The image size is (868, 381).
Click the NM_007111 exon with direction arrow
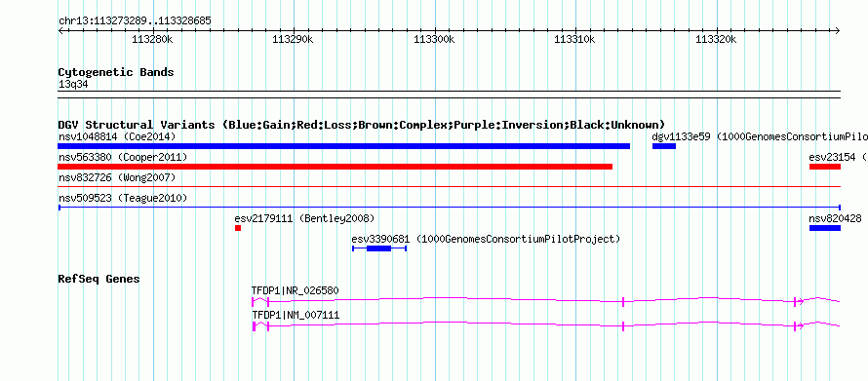[797, 326]
